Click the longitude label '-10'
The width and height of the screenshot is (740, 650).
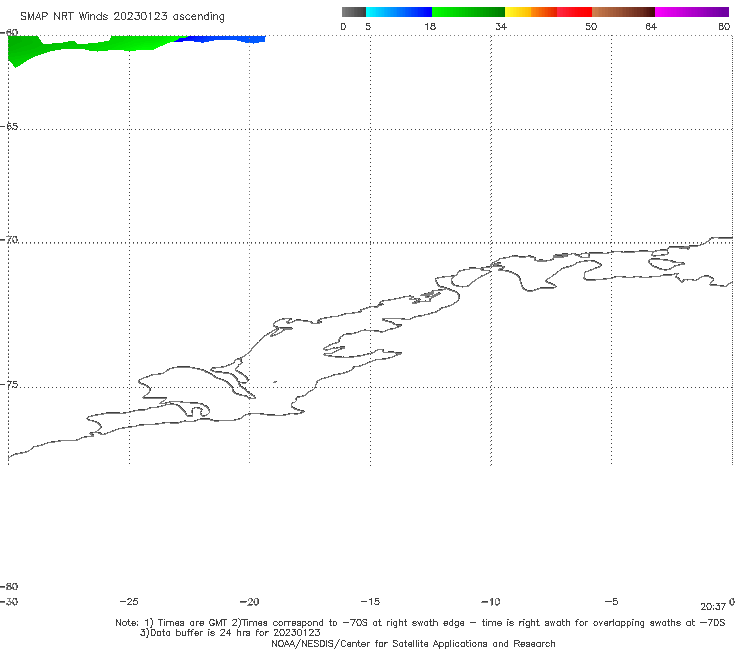click(x=491, y=602)
